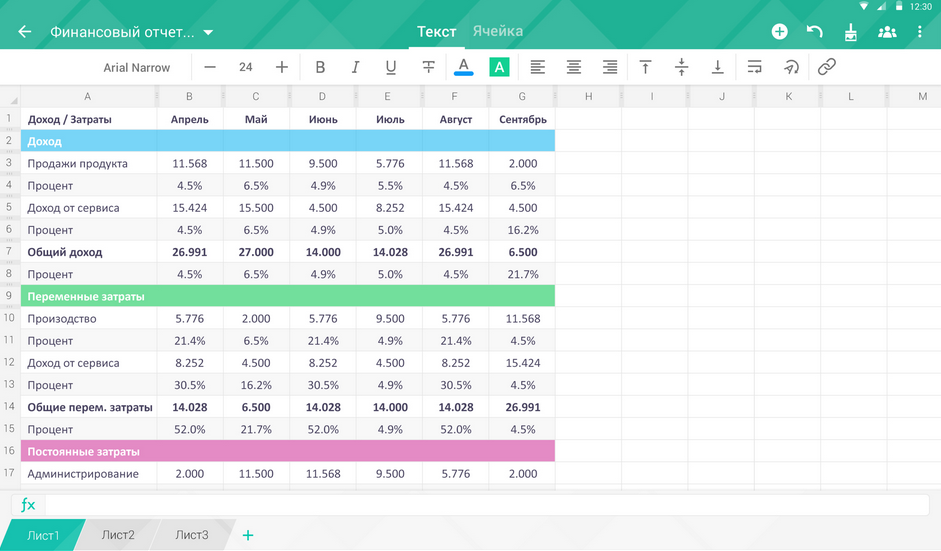941x551 pixels.
Task: Select column H header
Action: point(589,97)
